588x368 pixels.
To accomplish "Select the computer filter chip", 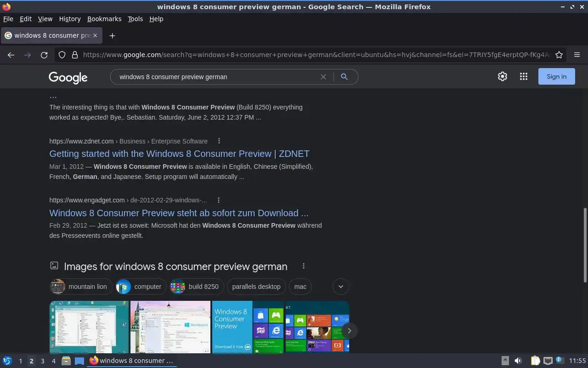I will [141, 287].
